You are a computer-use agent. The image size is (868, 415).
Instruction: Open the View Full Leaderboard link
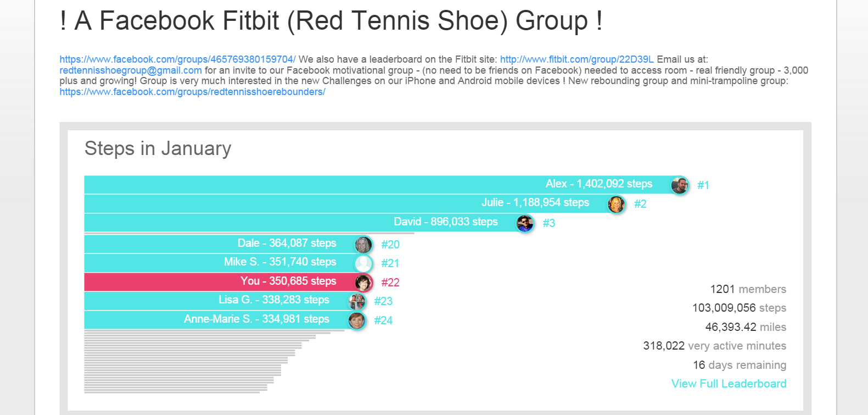729,384
